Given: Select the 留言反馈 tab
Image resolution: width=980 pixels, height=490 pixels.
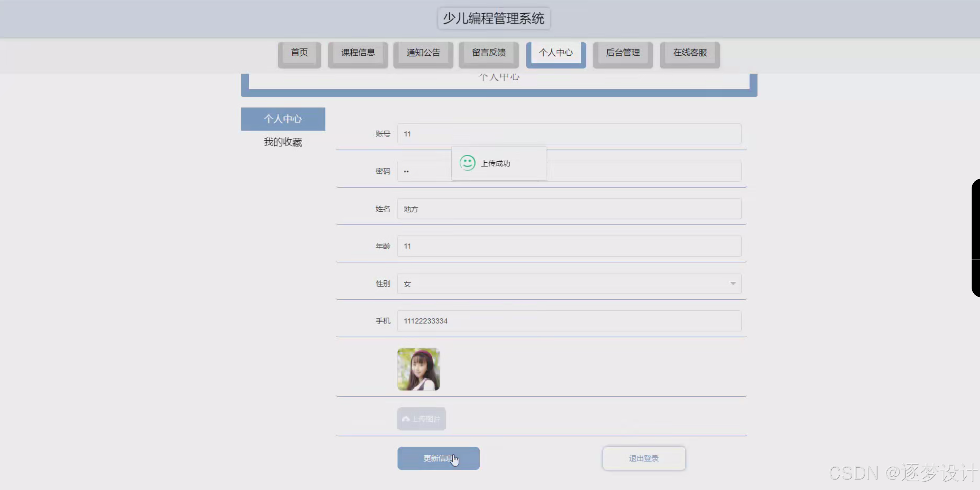Looking at the screenshot, I should click(488, 53).
